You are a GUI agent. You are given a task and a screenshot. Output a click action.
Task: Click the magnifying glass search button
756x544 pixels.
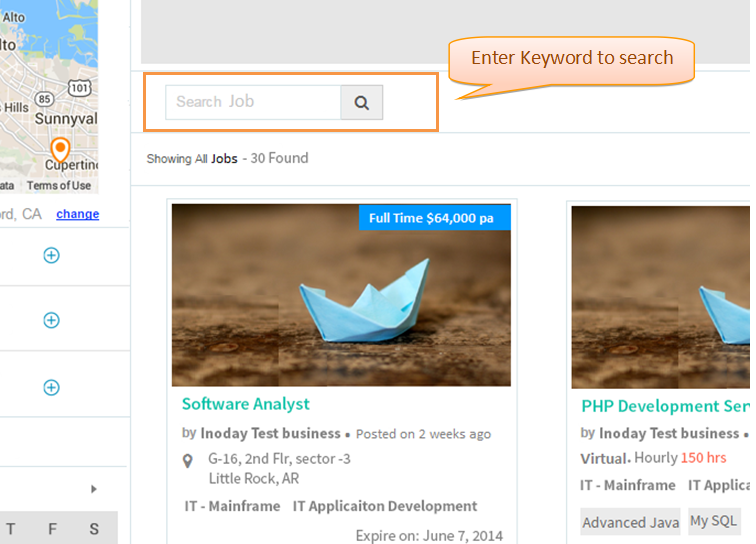[362, 102]
